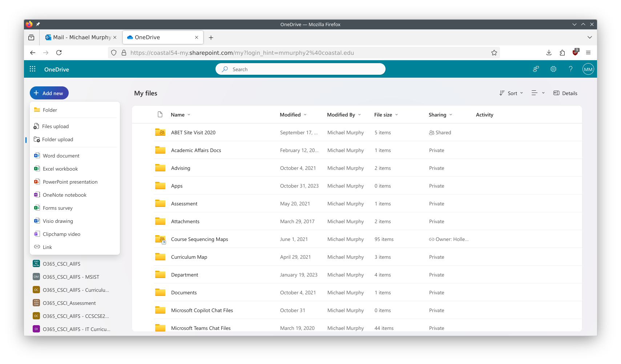
Task: Open the Name column header dropdown
Action: click(x=180, y=115)
